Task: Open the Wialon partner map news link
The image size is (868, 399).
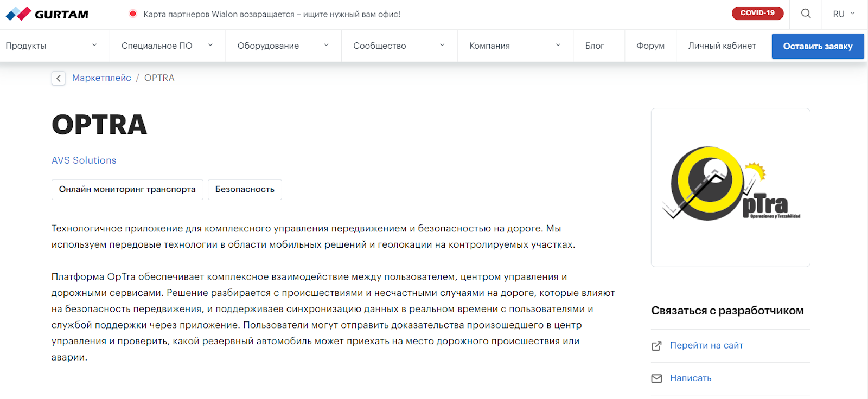Action: click(x=272, y=14)
